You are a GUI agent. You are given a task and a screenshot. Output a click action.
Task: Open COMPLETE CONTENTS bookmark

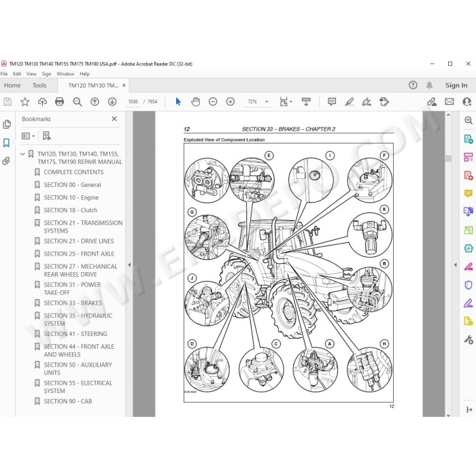[73, 172]
